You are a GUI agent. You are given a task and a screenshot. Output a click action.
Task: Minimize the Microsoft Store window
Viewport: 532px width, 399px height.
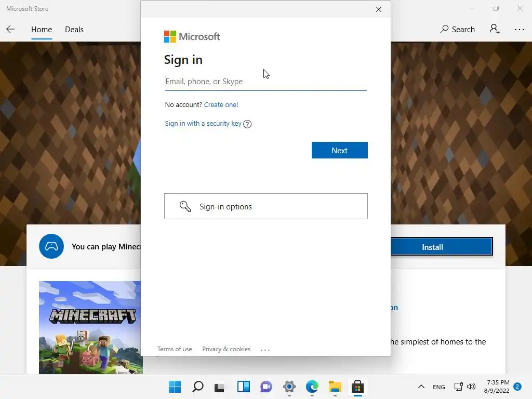point(472,8)
